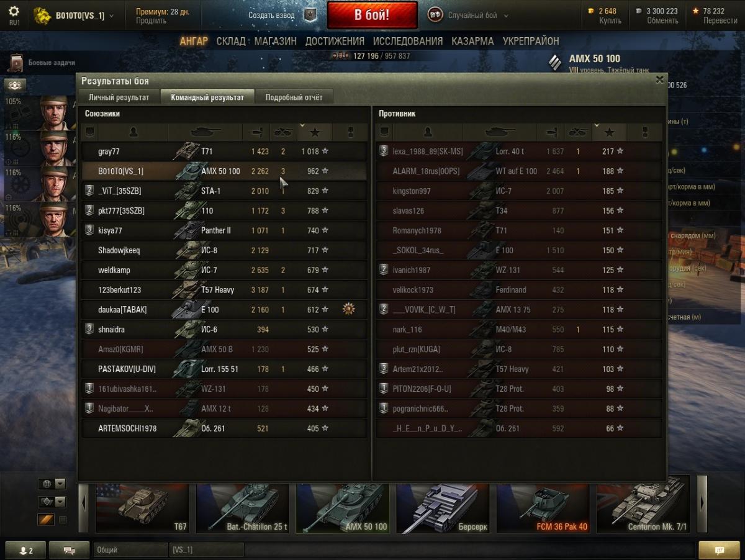Screen dimensions: 745x560
Task: Go to the АНГАР section
Action: tap(194, 41)
